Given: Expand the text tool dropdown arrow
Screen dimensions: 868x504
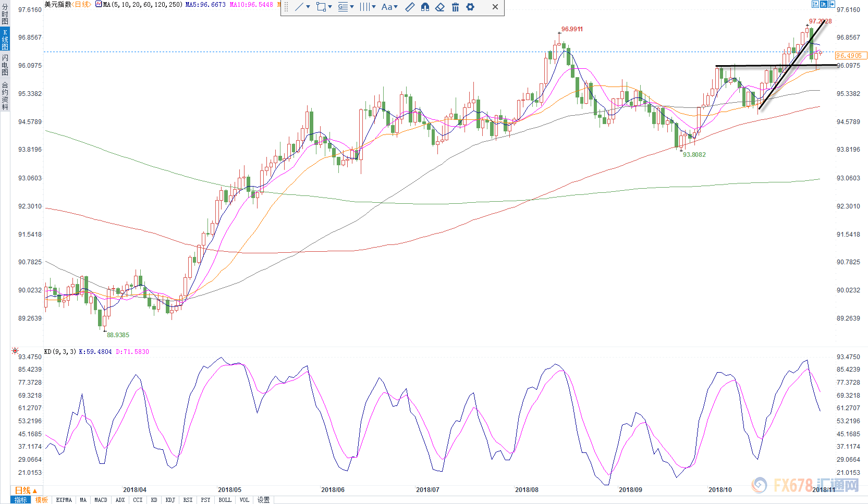Looking at the screenshot, I should coord(396,7).
